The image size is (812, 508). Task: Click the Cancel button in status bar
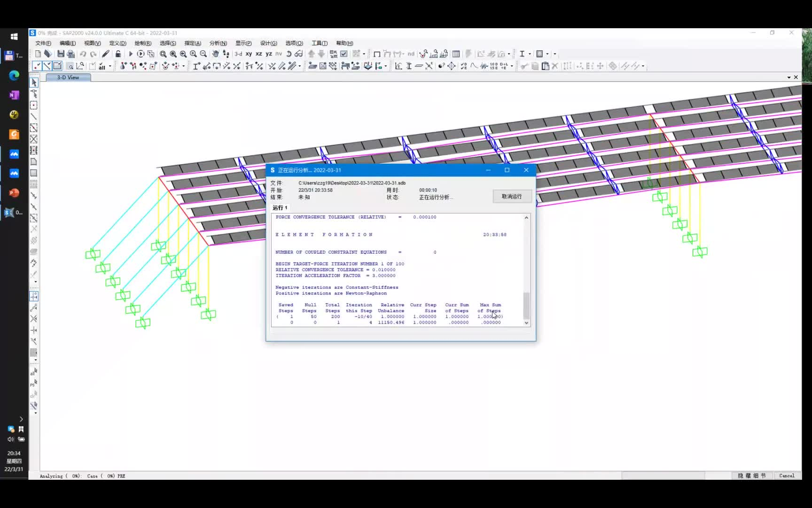pos(787,476)
